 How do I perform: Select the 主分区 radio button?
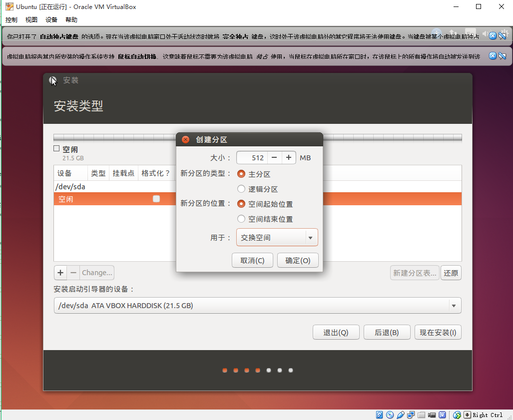(x=241, y=174)
